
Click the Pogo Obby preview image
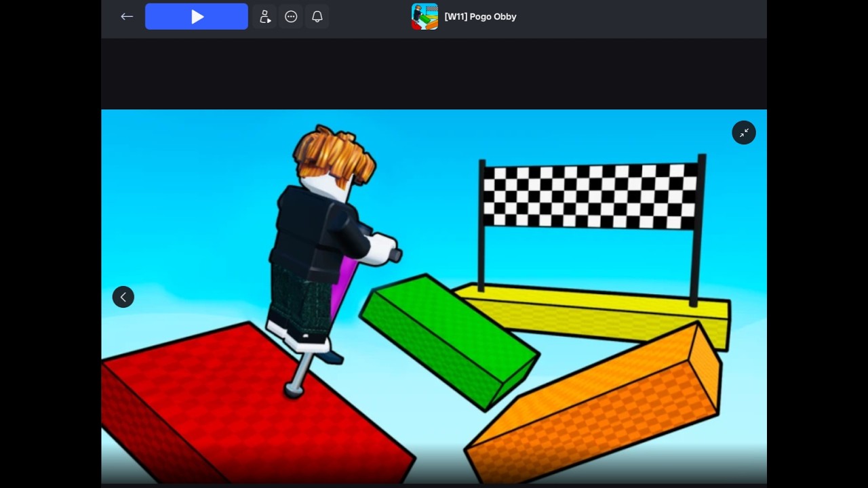434,296
